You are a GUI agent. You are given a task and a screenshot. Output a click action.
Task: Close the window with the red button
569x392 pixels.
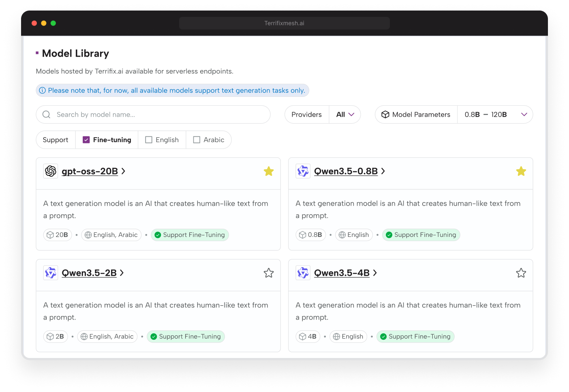tap(34, 23)
